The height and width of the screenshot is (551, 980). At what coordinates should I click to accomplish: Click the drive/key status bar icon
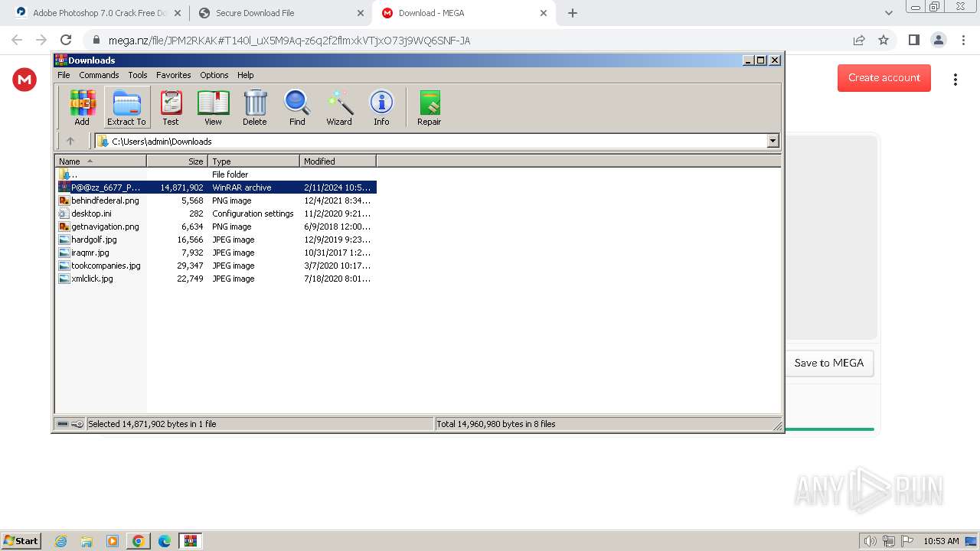pyautogui.click(x=70, y=424)
